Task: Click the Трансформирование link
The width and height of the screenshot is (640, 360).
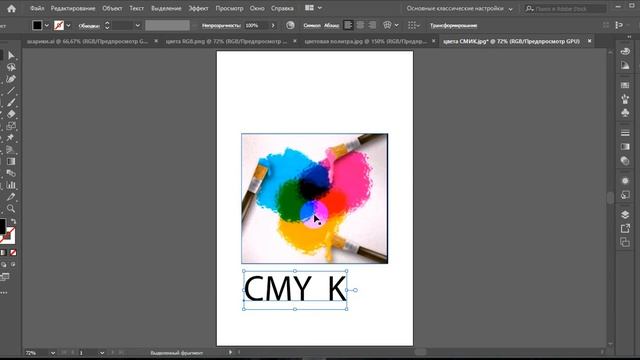Action: click(453, 25)
